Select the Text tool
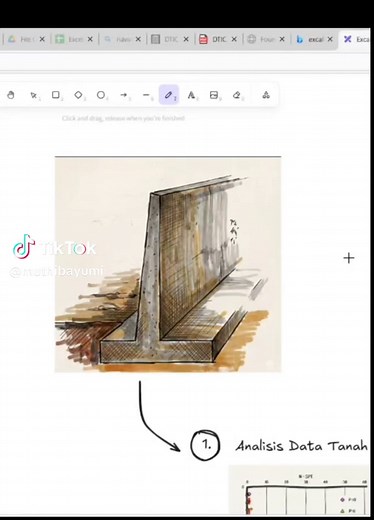The width and height of the screenshot is (374, 520). coord(191,95)
